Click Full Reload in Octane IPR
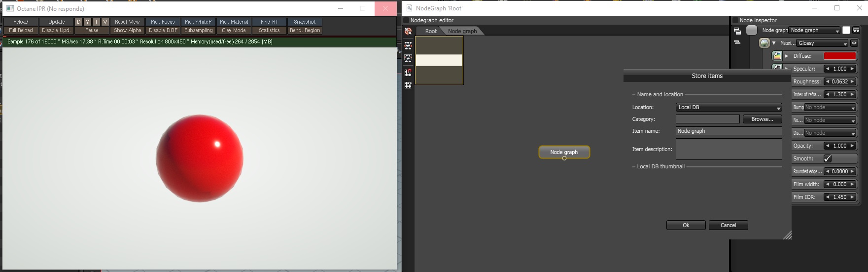Screen dimensions: 868x272 coord(21,30)
